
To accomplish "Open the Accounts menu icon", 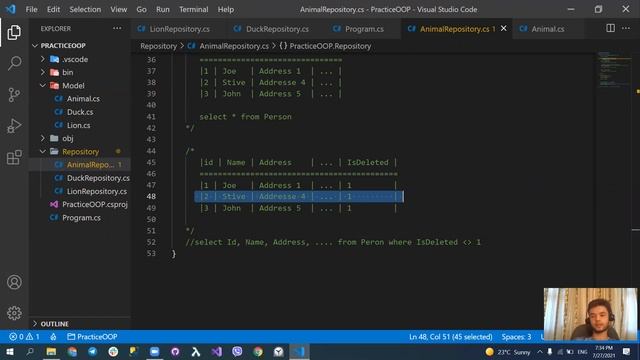I will [x=14, y=282].
